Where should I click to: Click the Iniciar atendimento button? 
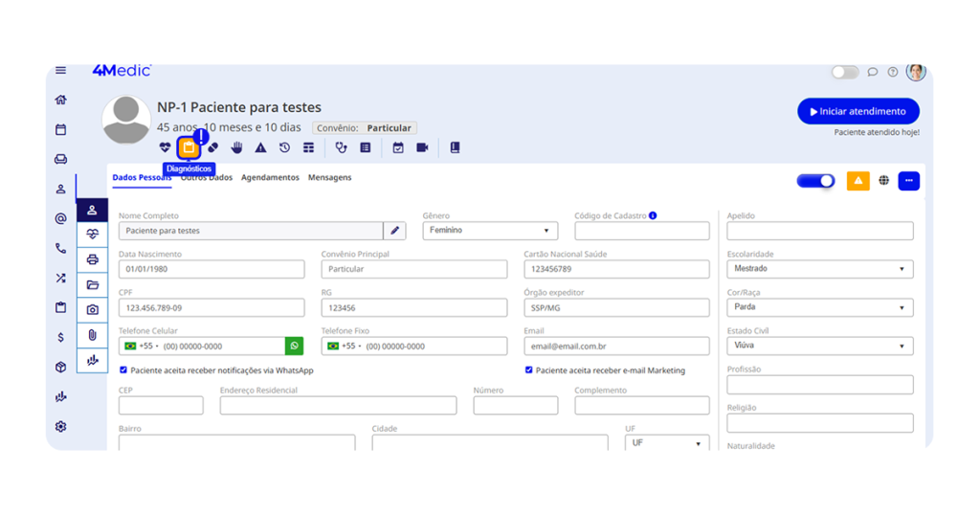(x=857, y=111)
